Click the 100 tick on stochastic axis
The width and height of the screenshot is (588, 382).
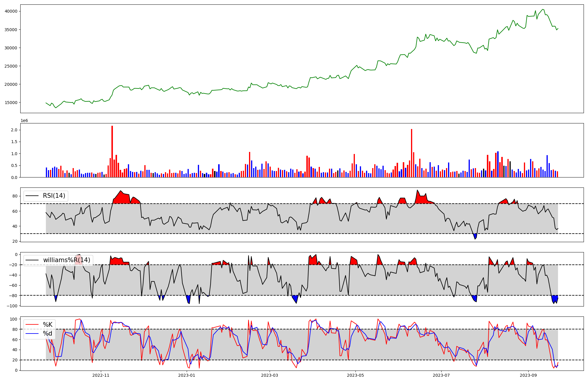[14, 319]
